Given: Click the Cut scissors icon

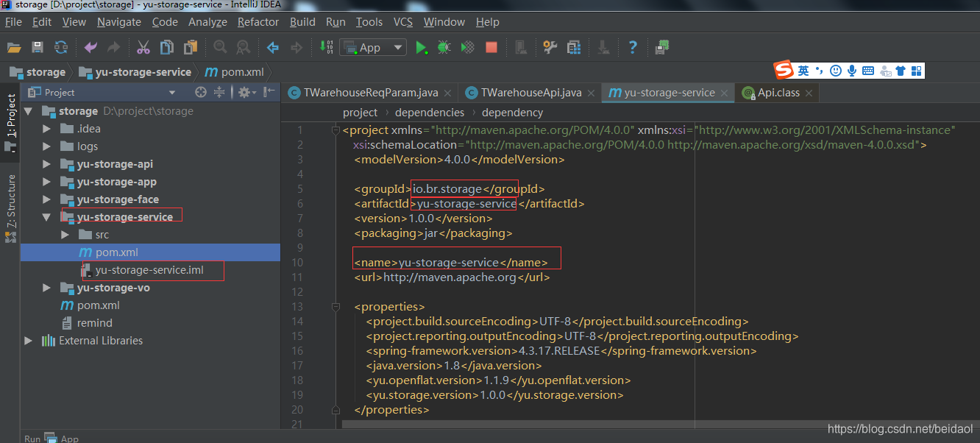Looking at the screenshot, I should point(143,48).
